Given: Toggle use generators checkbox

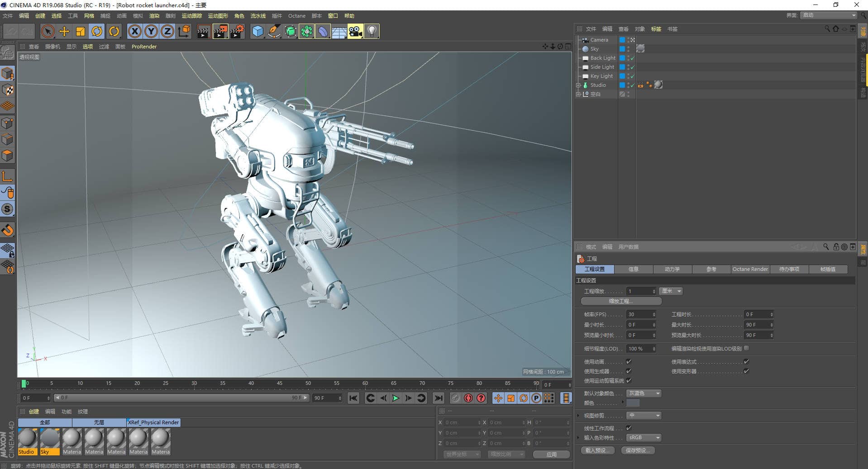Looking at the screenshot, I should [x=629, y=371].
